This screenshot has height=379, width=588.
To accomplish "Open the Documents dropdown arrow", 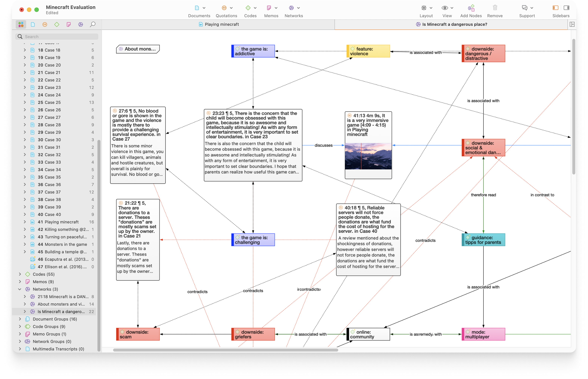I will [x=204, y=8].
